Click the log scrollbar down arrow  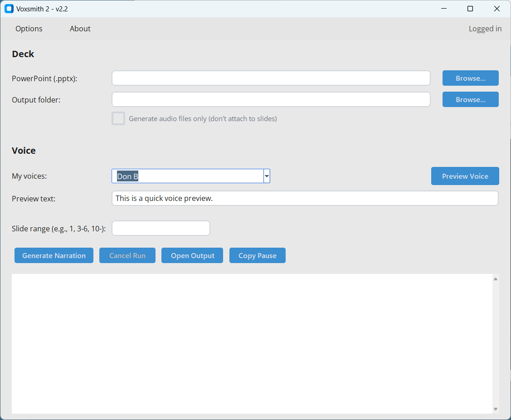[x=495, y=409]
